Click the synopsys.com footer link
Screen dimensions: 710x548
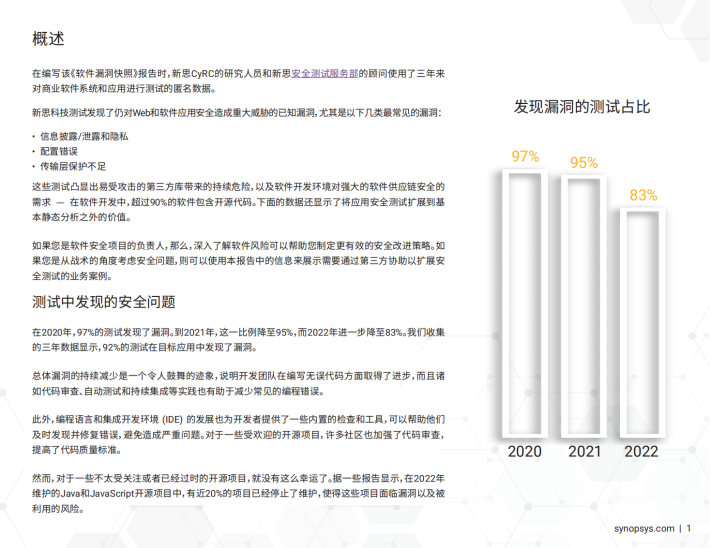pyautogui.click(x=643, y=527)
